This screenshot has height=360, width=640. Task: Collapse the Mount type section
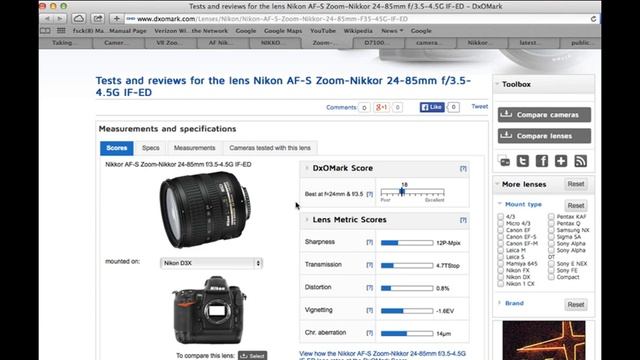tap(500, 204)
